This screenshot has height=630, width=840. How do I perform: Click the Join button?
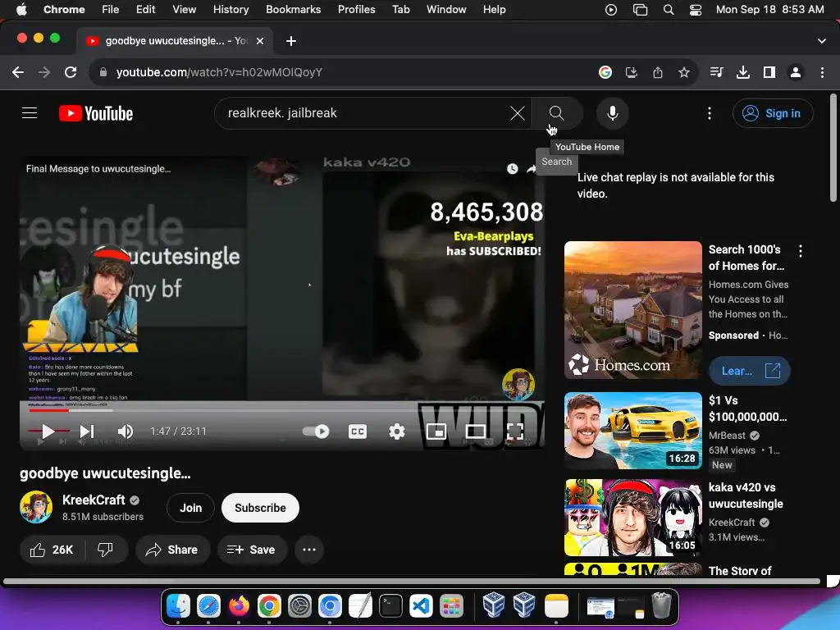click(x=190, y=508)
